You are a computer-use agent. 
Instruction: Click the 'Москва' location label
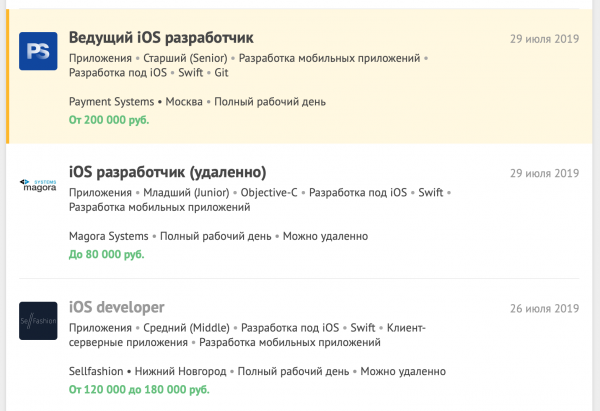coord(183,102)
